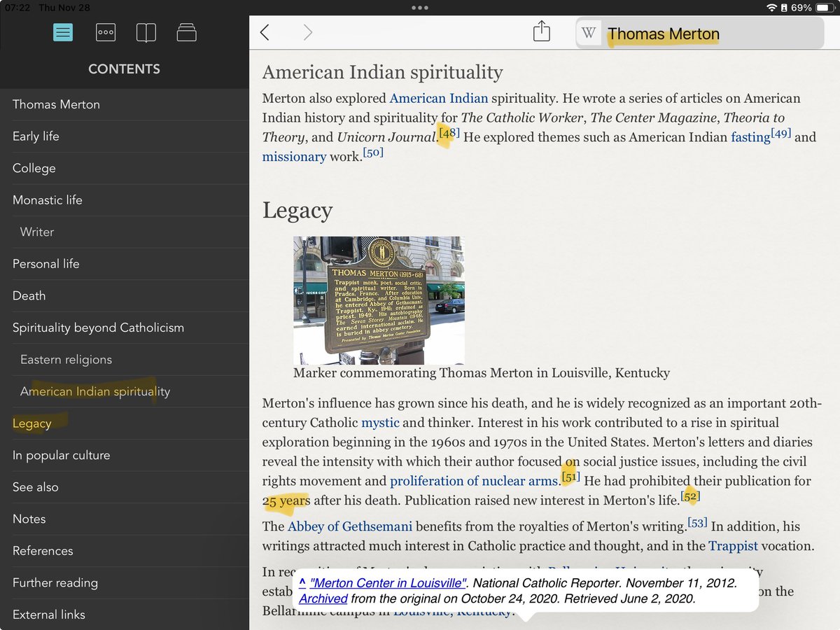Tap footnote reference 53
This screenshot has width=840, height=630.
click(697, 522)
